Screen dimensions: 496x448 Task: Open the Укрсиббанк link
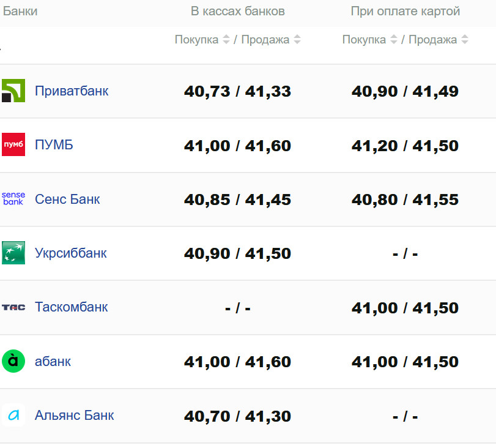71,253
